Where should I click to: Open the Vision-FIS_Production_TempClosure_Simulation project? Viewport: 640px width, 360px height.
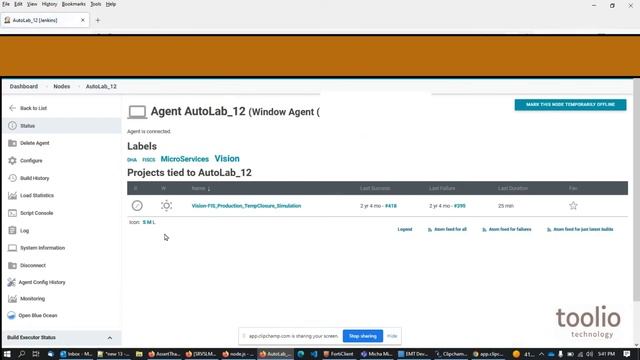(246, 206)
